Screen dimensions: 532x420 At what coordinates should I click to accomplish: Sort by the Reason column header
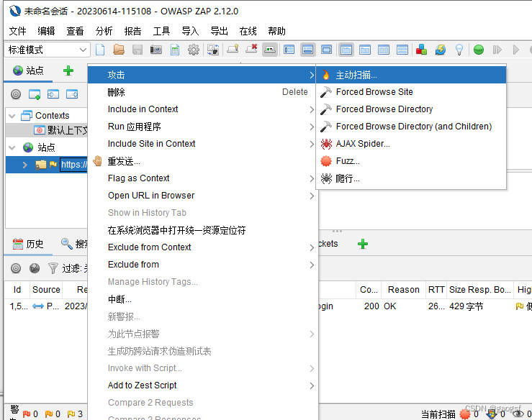(x=403, y=290)
